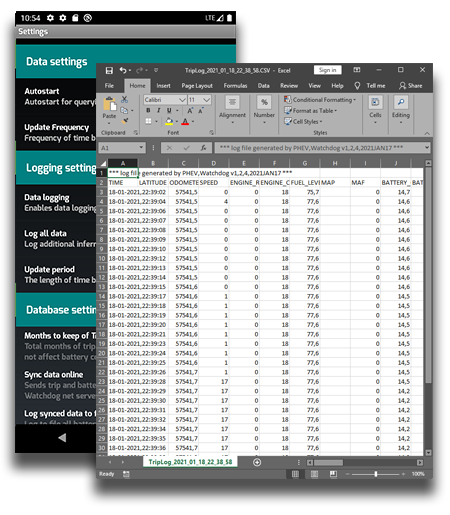The height and width of the screenshot is (515, 450).
Task: Click the Save icon in Excel title bar
Action: (x=109, y=70)
